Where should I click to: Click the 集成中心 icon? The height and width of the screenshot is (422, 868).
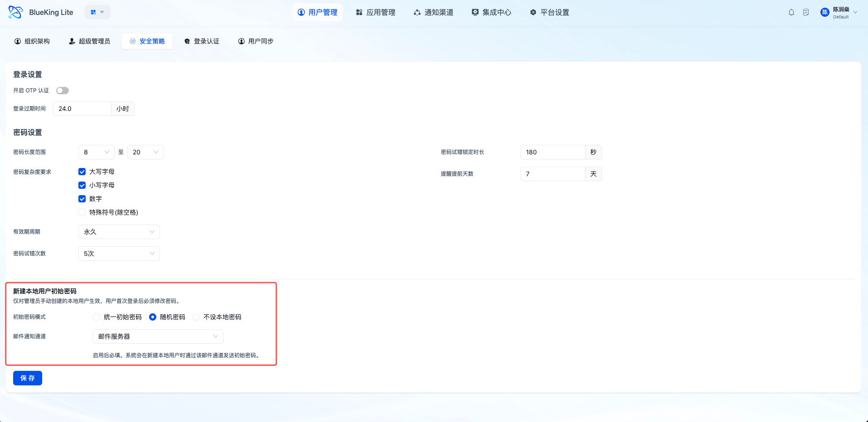[475, 12]
